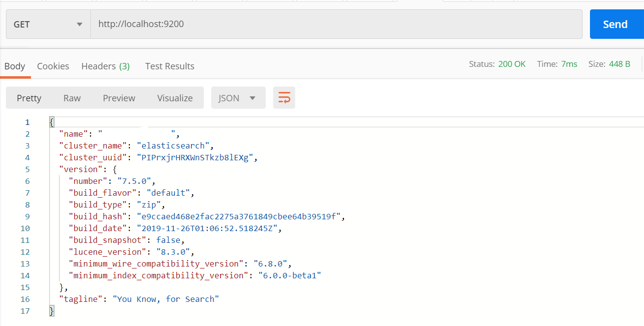Click the 7ms time value
This screenshot has height=326, width=644.
(x=569, y=64)
